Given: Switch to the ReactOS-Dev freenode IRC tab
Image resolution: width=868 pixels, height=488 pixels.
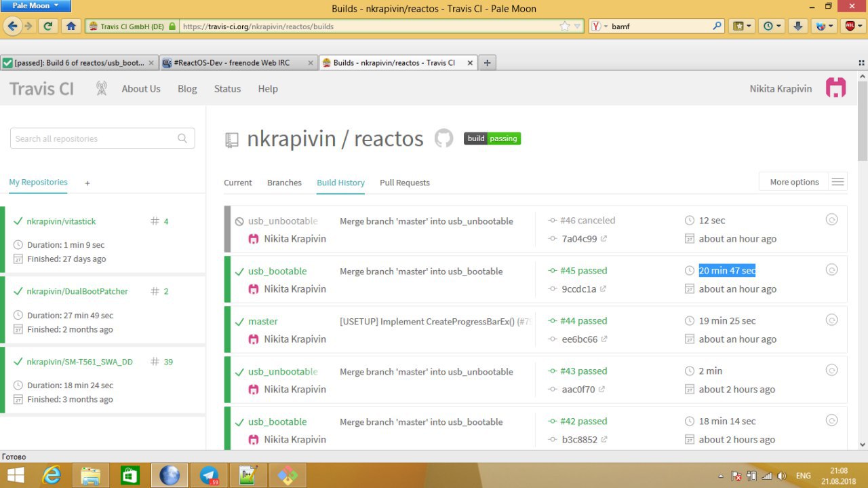Looking at the screenshot, I should click(x=239, y=62).
